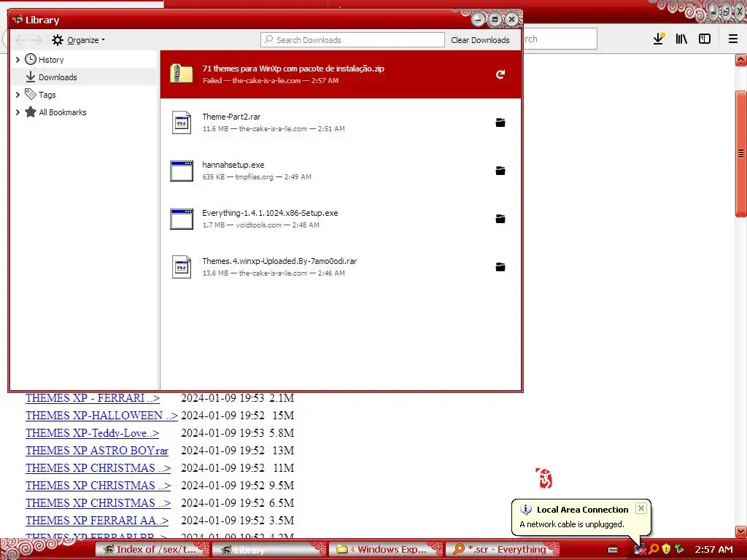Select Themes.4.winxp-Uploaded.By-7amo0odi.rar file name
This screenshot has height=560, width=747.
click(279, 261)
